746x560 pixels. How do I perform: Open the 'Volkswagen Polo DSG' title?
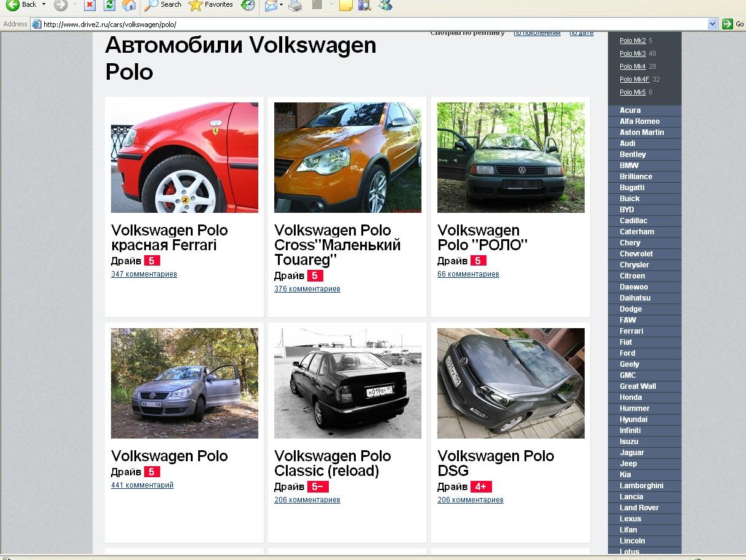tap(496, 464)
